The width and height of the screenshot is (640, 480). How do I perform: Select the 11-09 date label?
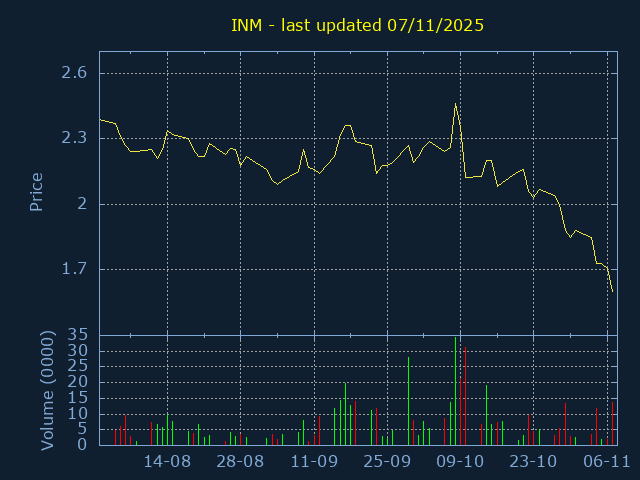(x=314, y=462)
